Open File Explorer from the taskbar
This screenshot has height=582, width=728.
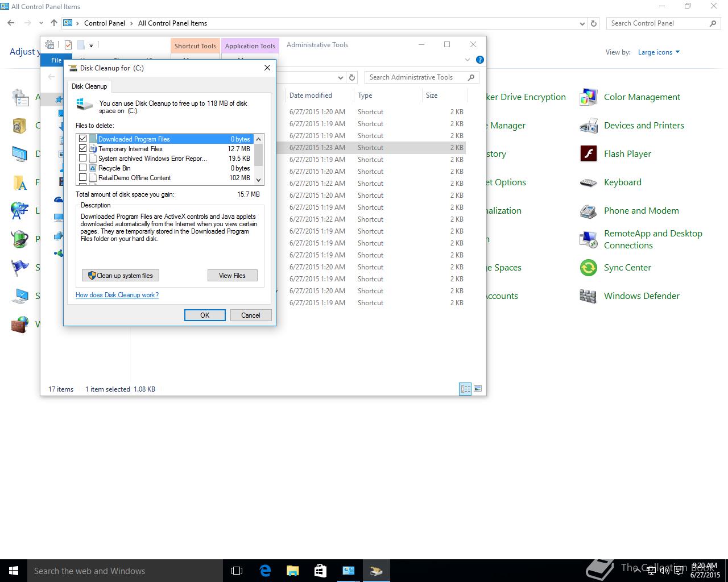click(292, 571)
